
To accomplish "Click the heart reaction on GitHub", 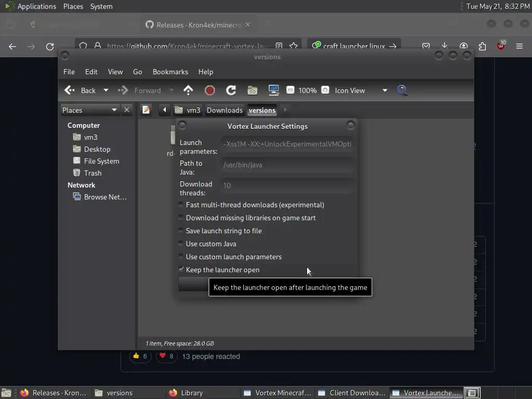I will point(166,356).
